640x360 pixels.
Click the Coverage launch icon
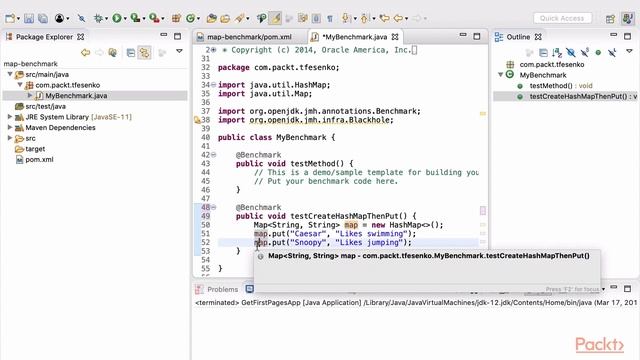135,18
